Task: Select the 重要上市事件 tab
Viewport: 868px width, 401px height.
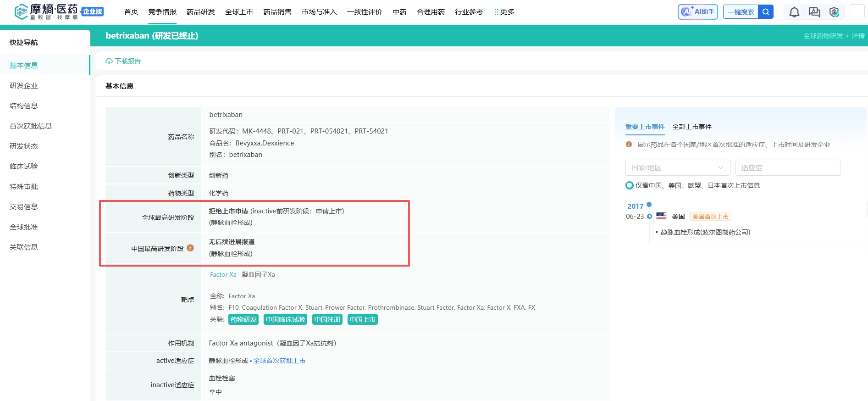Action: coord(645,127)
